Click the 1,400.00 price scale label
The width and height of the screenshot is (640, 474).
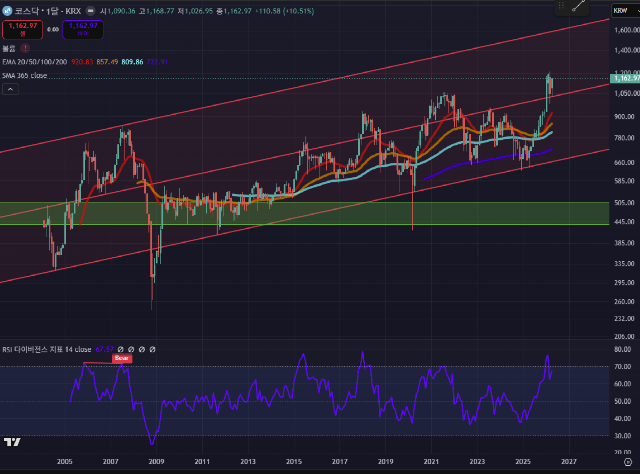627,50
